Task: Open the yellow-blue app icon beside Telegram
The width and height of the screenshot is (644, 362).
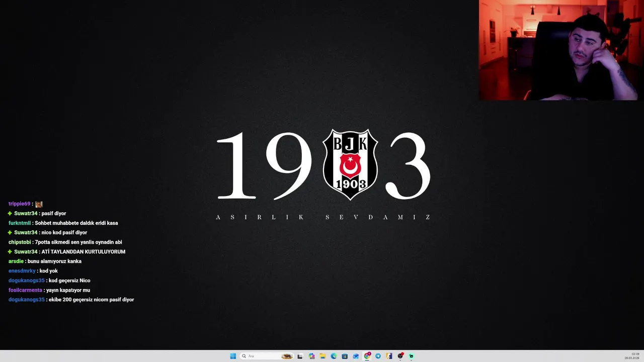Action: coord(389,356)
